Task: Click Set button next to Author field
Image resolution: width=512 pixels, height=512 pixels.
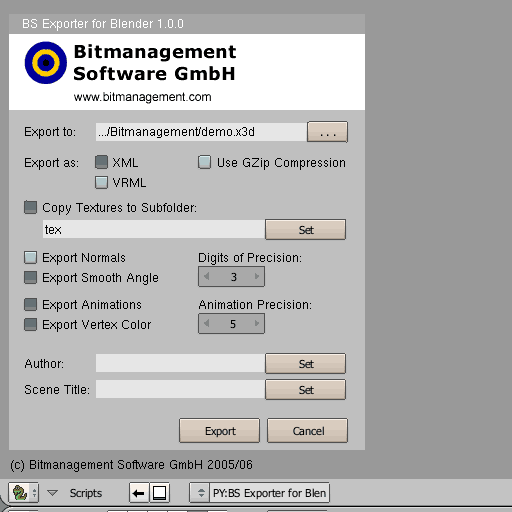Action: point(305,363)
